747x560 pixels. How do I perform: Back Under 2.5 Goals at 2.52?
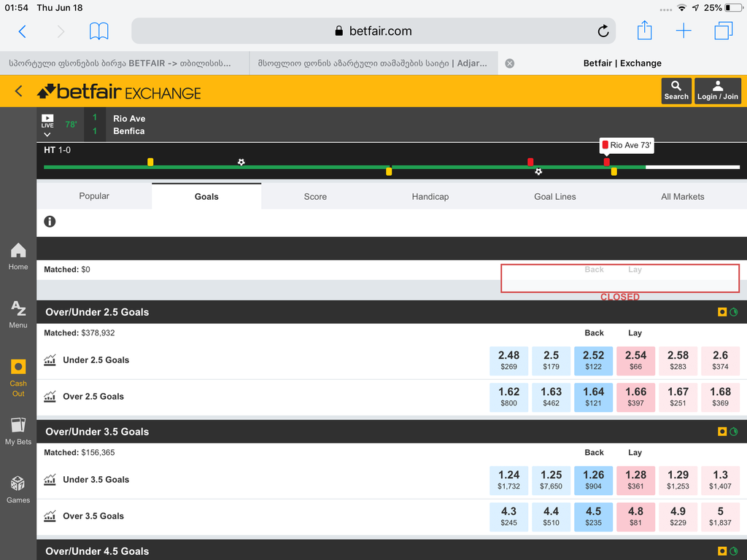point(594,360)
